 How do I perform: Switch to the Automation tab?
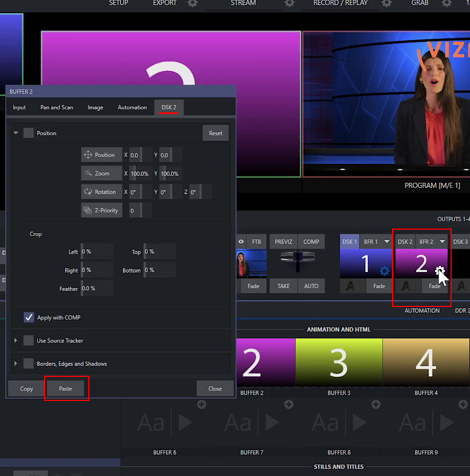(x=132, y=108)
